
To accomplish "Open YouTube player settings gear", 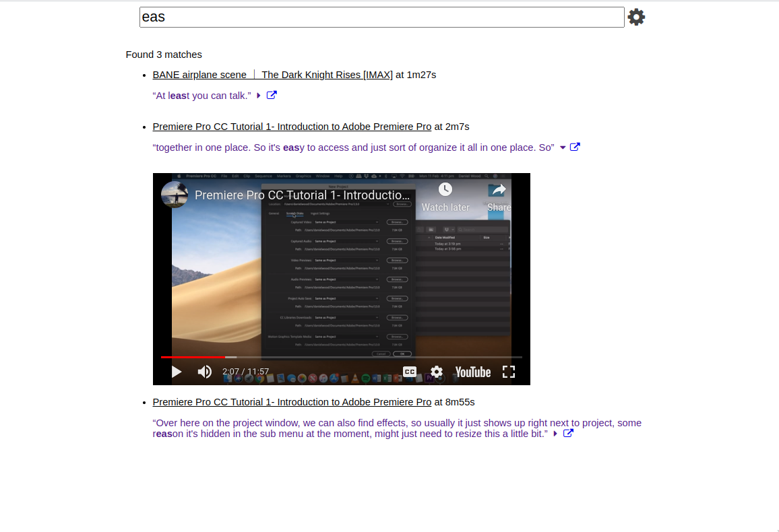I will click(x=436, y=372).
